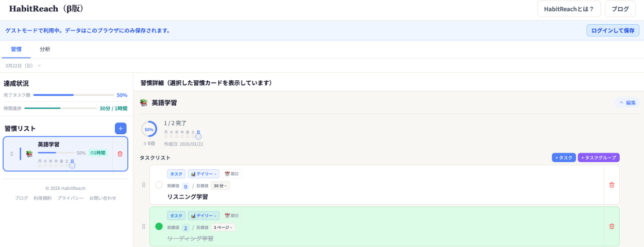Toggle Sunday's circle in the habit detail week row

198,136
